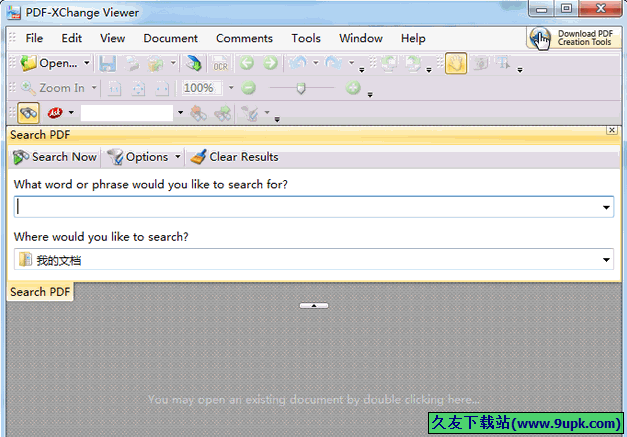Open the Redo history dropdown arrow

[351, 63]
